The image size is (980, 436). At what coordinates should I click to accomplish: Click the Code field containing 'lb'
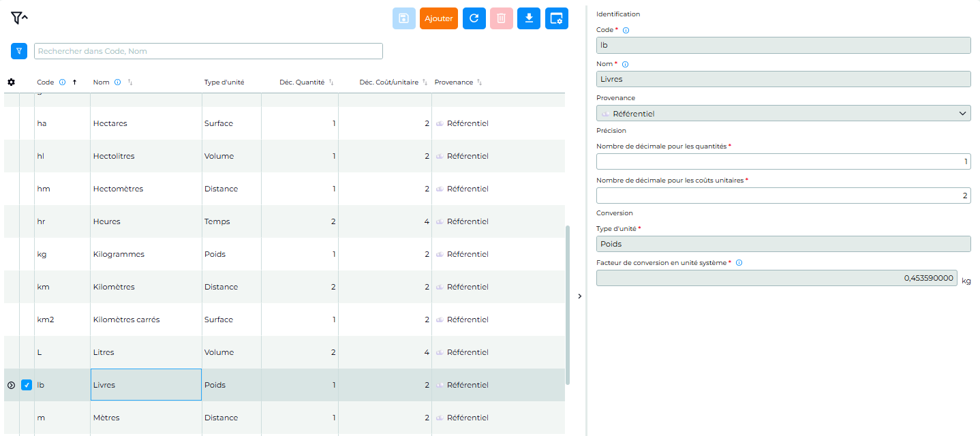[x=784, y=45]
